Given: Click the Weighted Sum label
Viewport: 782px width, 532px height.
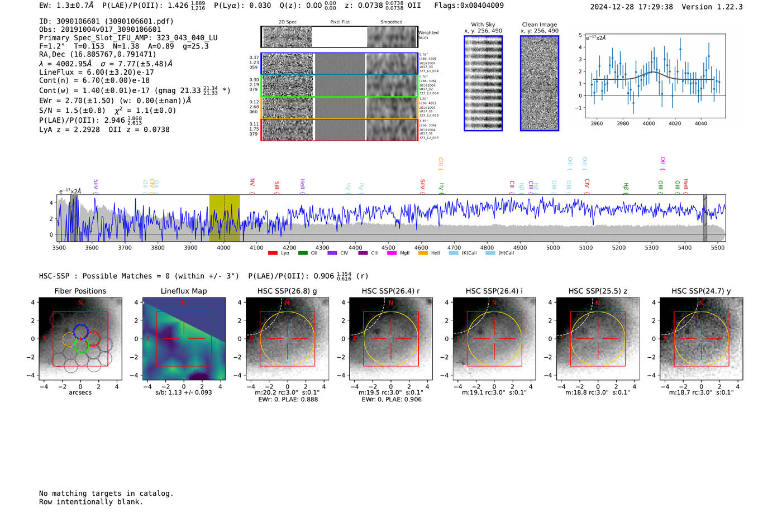Looking at the screenshot, I should coord(428,35).
